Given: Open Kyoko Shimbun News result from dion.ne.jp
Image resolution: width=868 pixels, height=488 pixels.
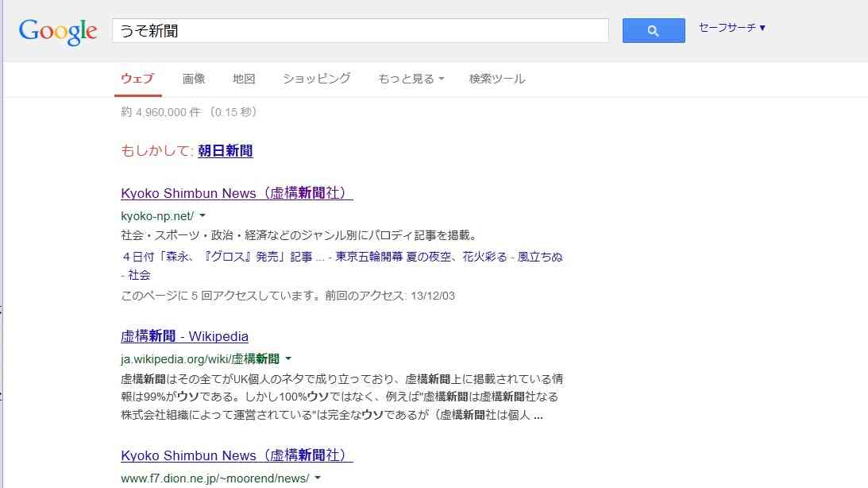Looking at the screenshot, I should [x=237, y=455].
